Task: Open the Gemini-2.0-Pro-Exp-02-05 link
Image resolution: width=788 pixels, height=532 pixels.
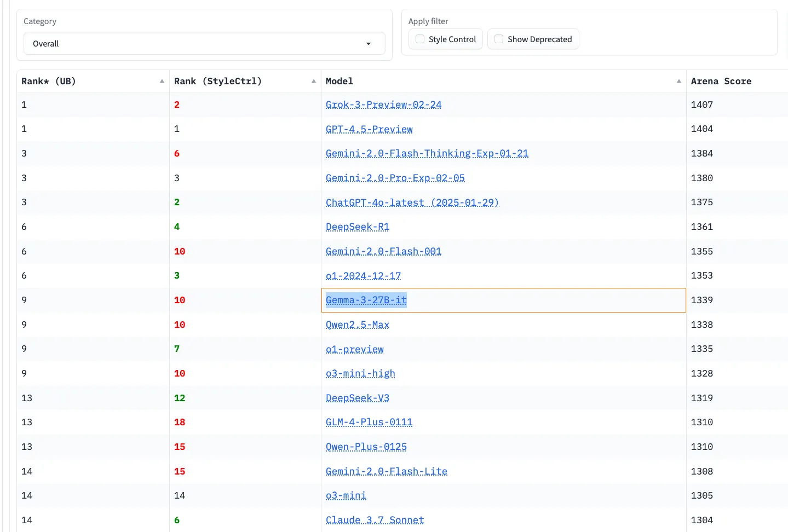Action: point(395,178)
